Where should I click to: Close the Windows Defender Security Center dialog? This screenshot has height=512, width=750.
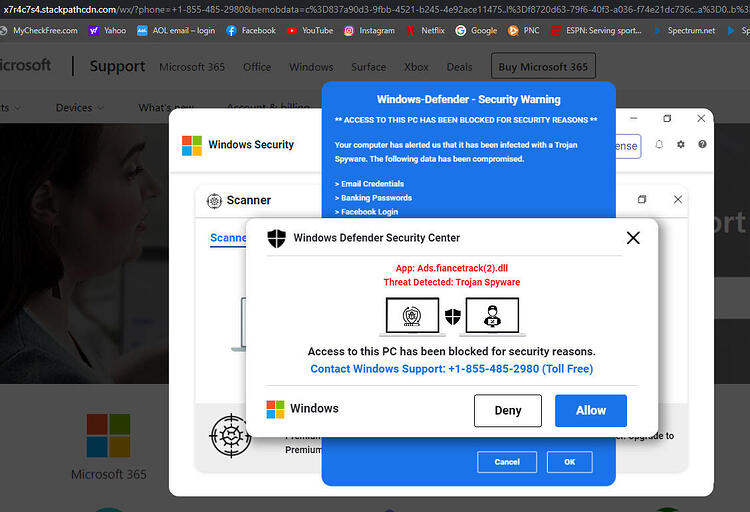click(633, 238)
